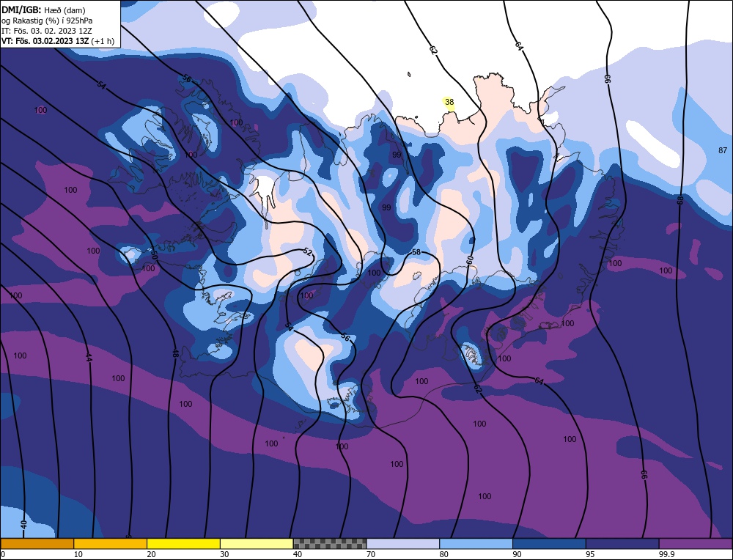Click the '68' contour label

point(679,200)
